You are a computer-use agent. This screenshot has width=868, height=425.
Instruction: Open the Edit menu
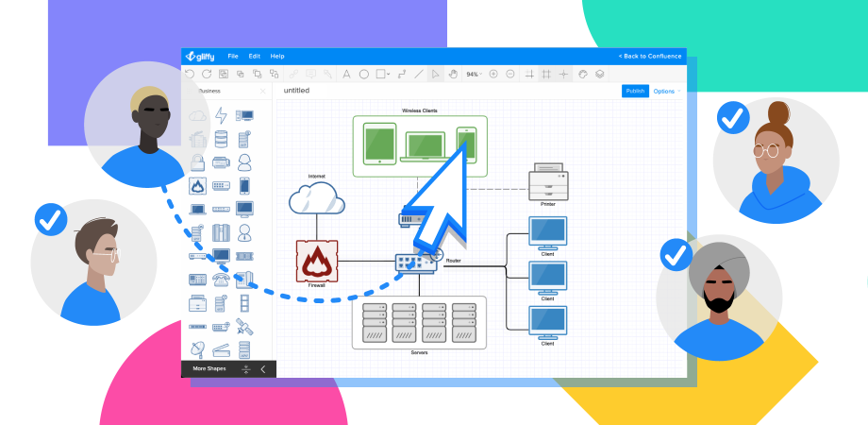(x=254, y=56)
